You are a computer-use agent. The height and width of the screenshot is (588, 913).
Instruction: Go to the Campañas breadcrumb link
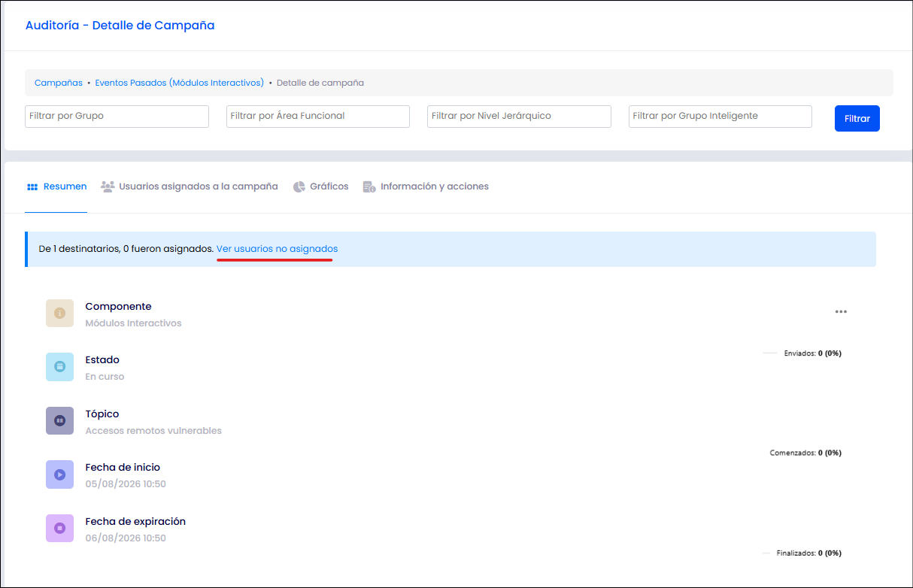coord(59,83)
